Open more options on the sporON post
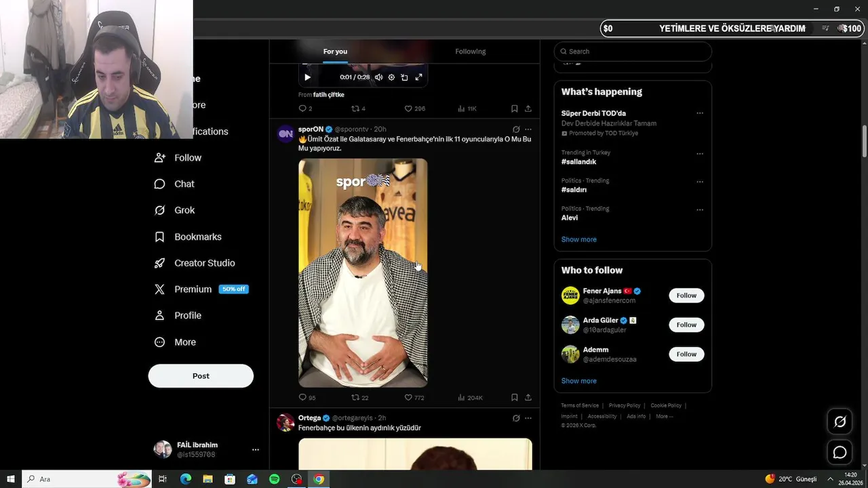868x488 pixels. pos(528,129)
